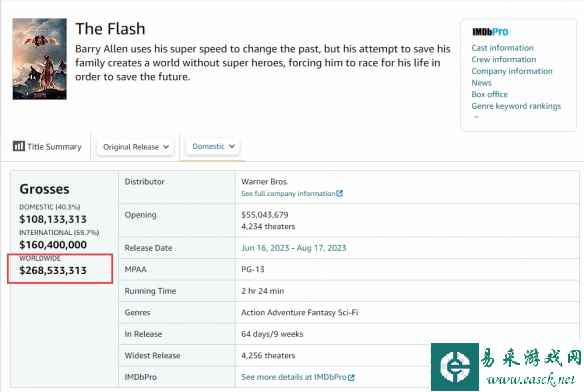Open the Company information link

512,71
